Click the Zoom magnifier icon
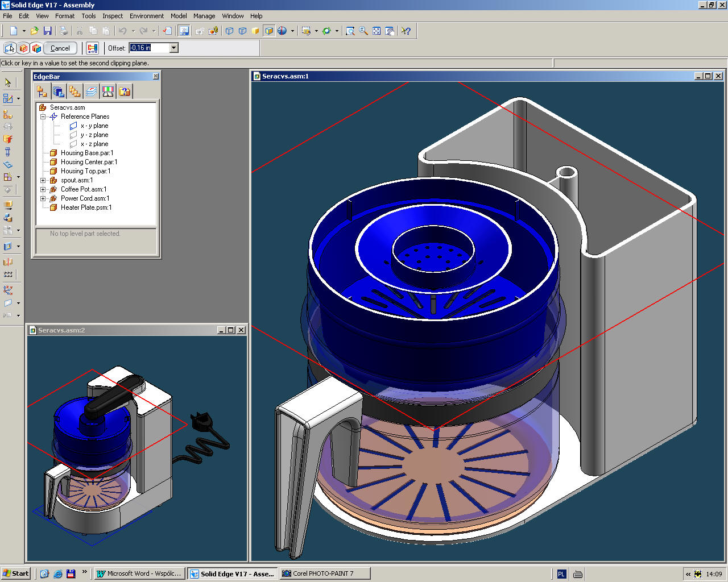Screen dimensions: 728x582 coord(363,31)
